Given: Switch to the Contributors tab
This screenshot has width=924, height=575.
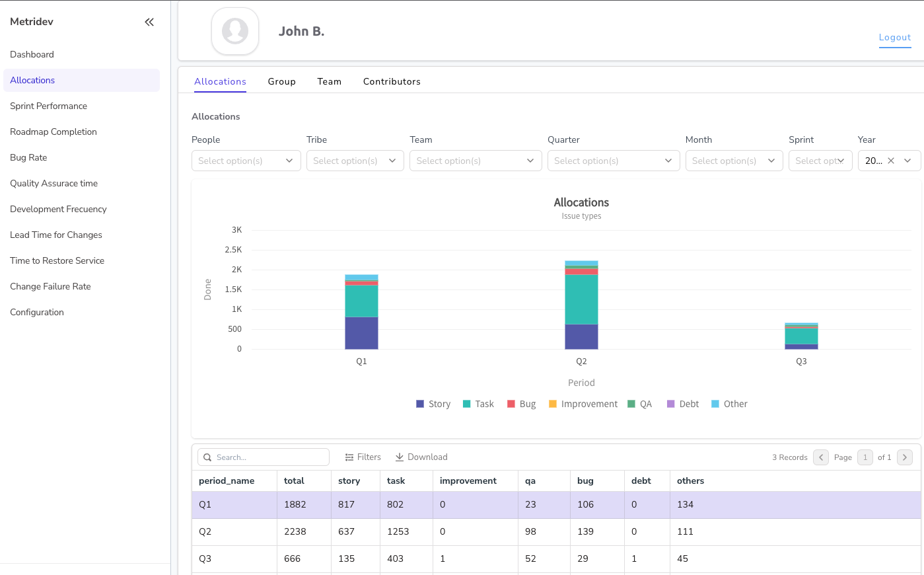Looking at the screenshot, I should [392, 81].
